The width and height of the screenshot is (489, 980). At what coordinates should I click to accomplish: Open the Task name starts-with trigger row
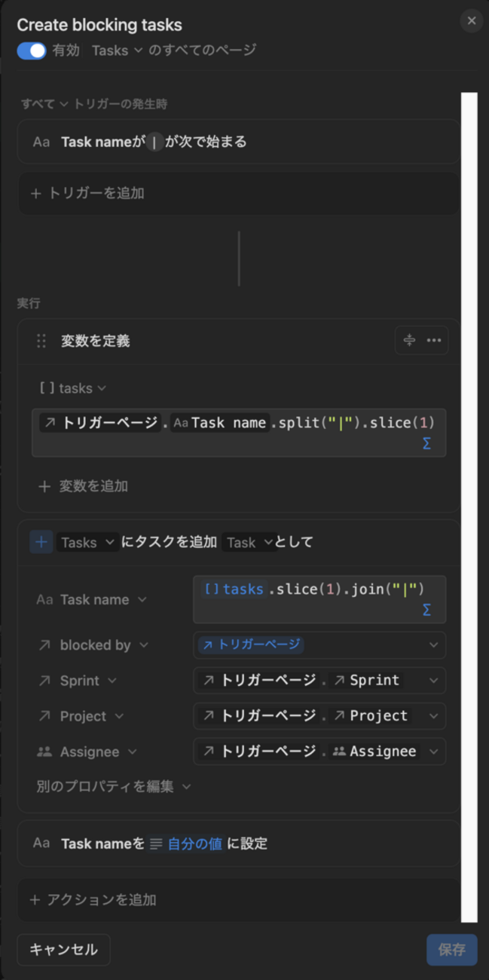click(238, 142)
